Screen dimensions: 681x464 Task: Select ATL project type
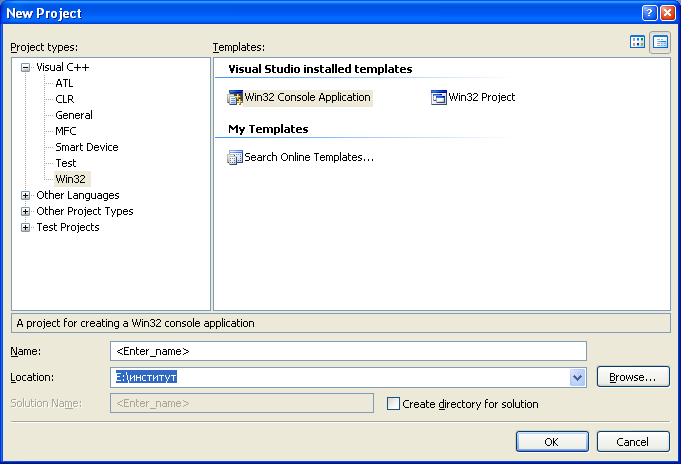click(x=64, y=83)
